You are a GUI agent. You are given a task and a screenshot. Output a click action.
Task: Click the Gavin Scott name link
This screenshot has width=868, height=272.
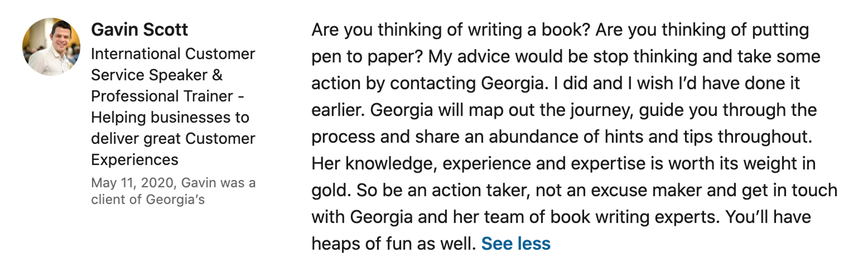pyautogui.click(x=139, y=30)
